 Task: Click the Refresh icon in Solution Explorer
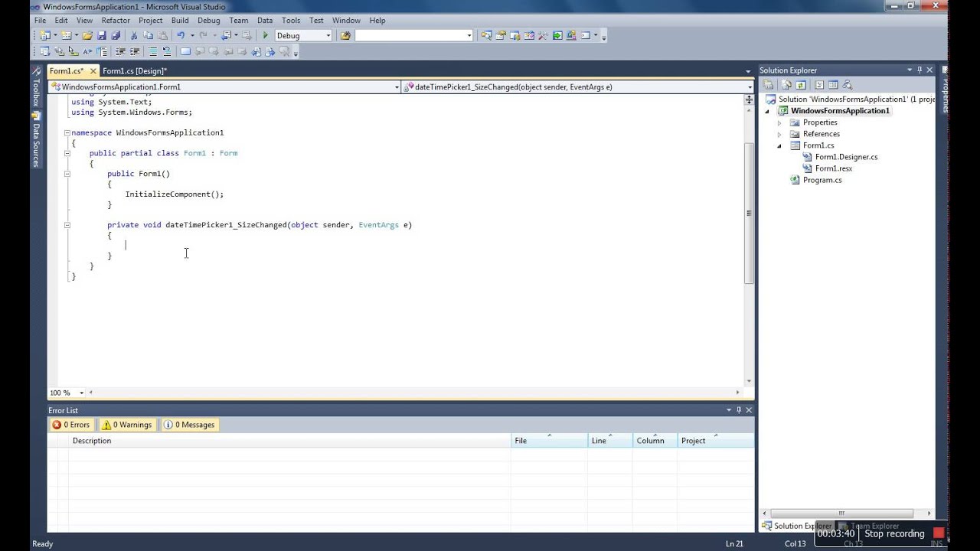click(801, 85)
